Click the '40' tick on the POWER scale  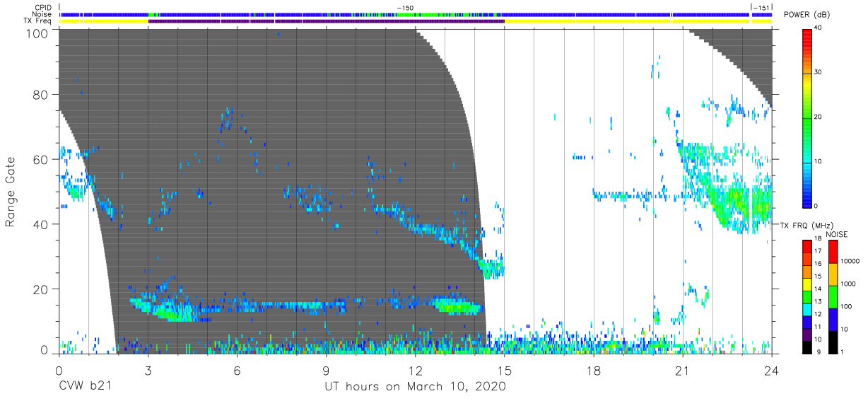pyautogui.click(x=819, y=28)
